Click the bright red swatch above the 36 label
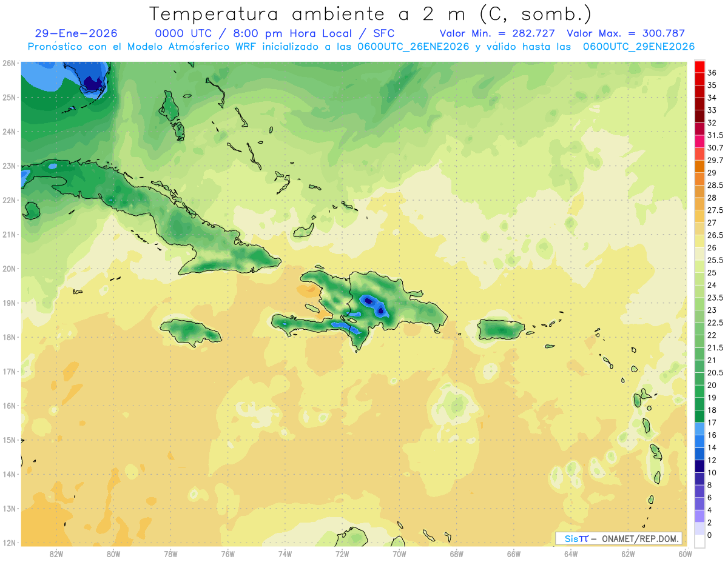 pos(699,67)
